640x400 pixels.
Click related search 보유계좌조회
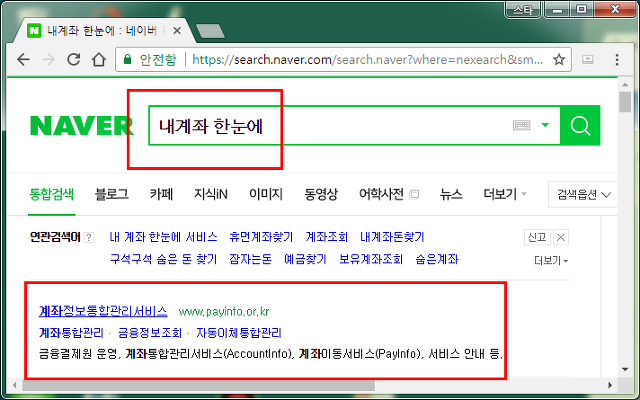[371, 259]
